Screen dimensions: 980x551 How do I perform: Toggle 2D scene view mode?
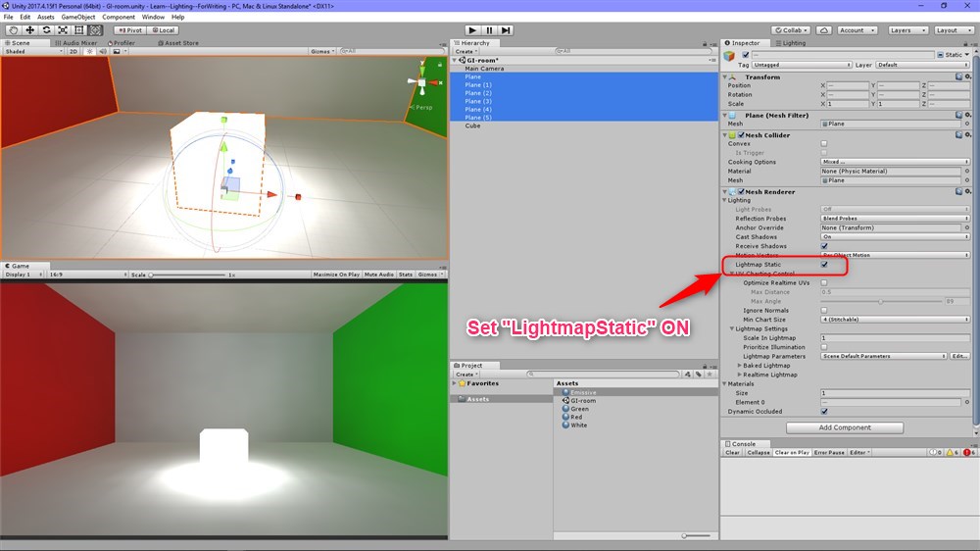click(73, 51)
